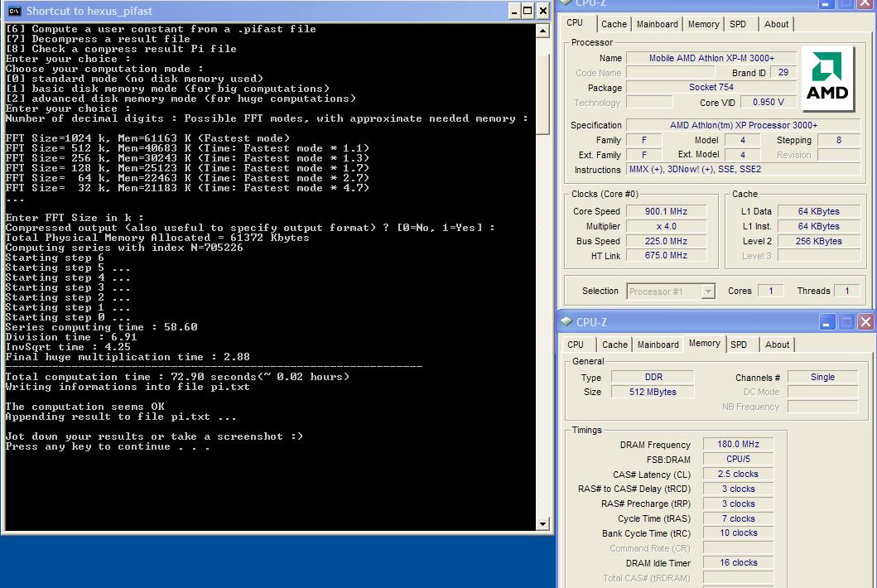Viewport: 877px width, 588px height.
Task: Click the DRAM Frequency value '180.0 MHz'
Action: coord(739,444)
